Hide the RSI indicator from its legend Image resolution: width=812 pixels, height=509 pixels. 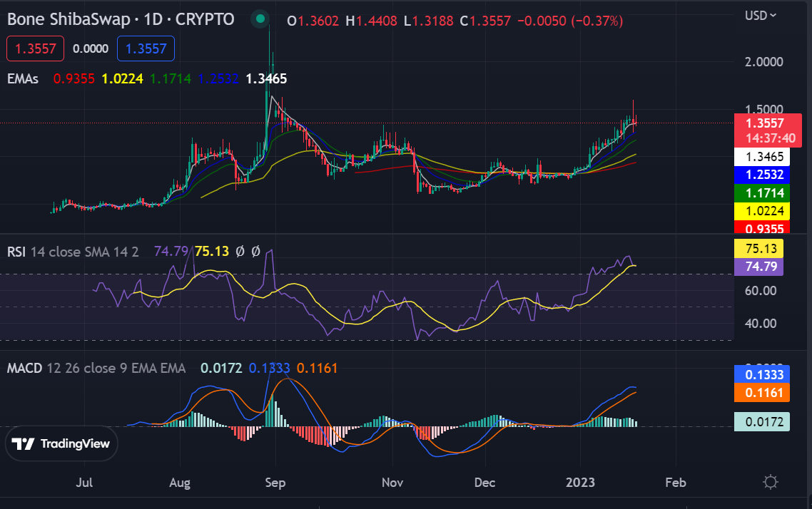(x=16, y=252)
